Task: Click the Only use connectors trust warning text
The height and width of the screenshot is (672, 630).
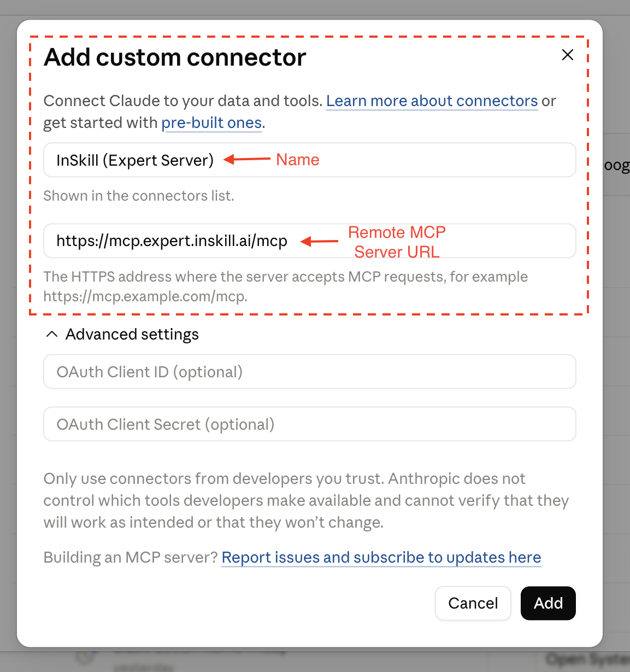Action: point(306,500)
